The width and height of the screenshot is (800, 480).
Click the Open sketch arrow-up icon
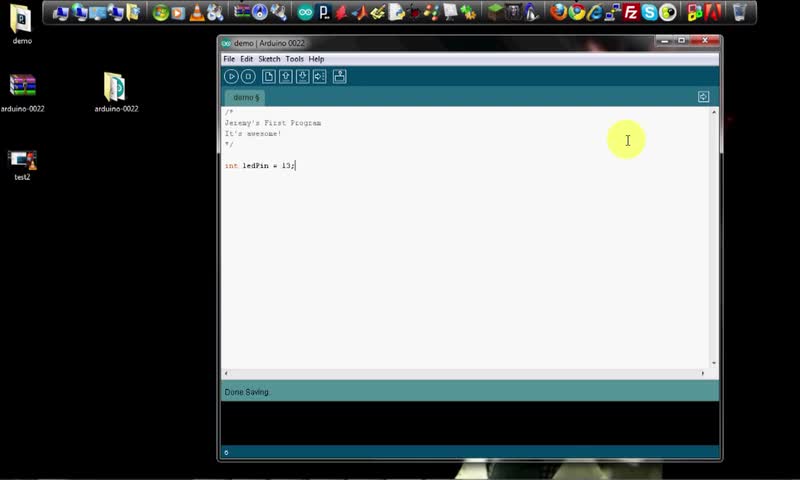[x=286, y=77]
